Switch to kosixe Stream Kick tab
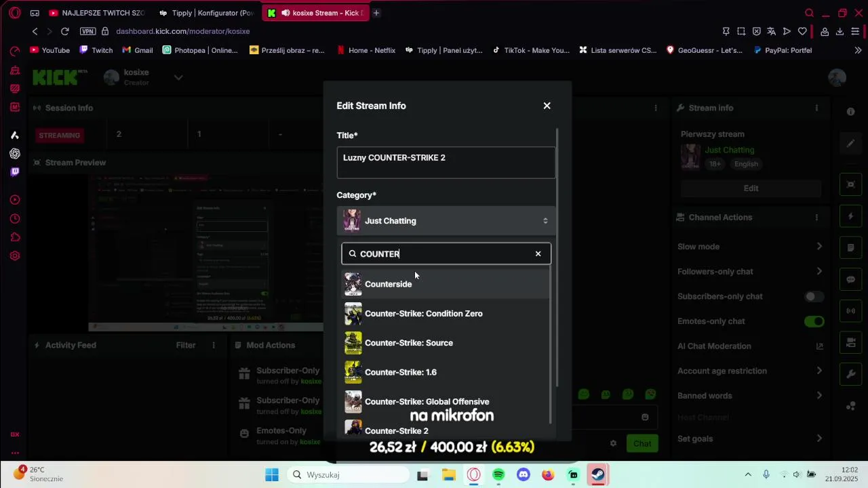 pyautogui.click(x=315, y=13)
